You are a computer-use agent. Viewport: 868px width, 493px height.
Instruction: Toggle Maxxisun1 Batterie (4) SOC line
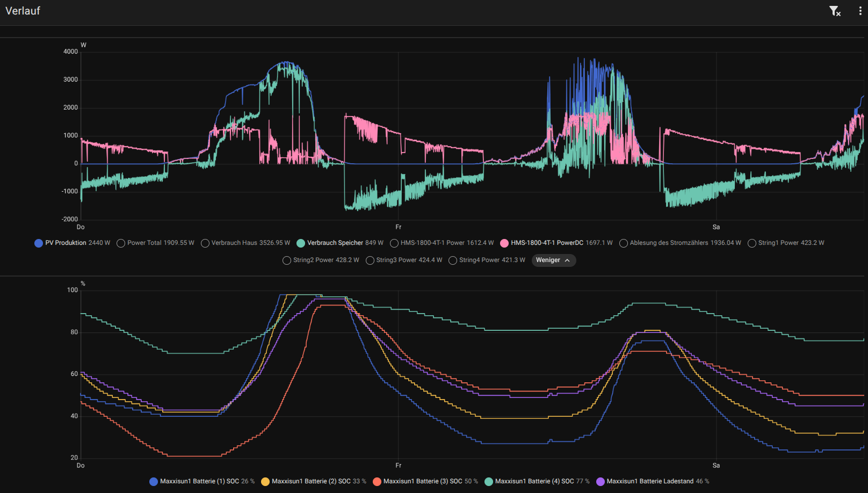(537, 482)
